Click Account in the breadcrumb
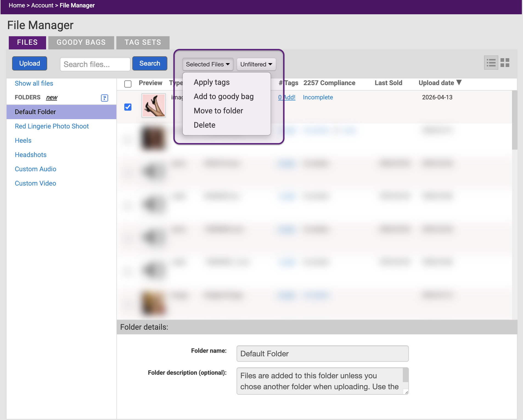This screenshot has height=420, width=523. coord(42,5)
